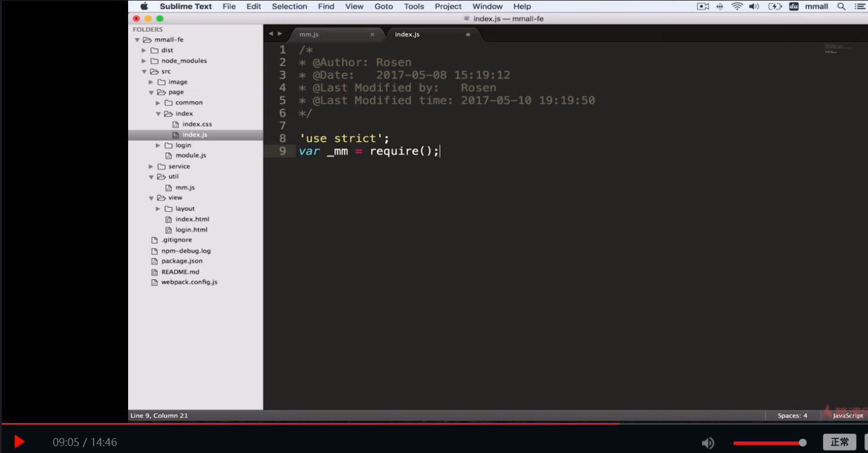Open the macOS sound volume menu
The height and width of the screenshot is (453, 868).
click(x=754, y=6)
